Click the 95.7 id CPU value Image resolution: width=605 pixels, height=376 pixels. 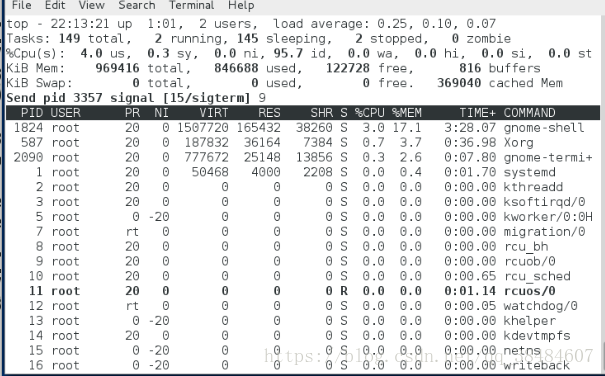288,53
